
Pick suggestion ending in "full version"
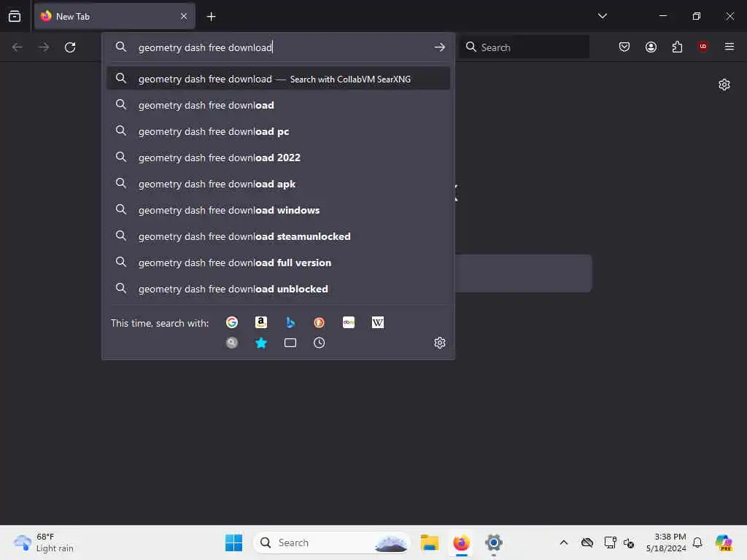click(278, 262)
